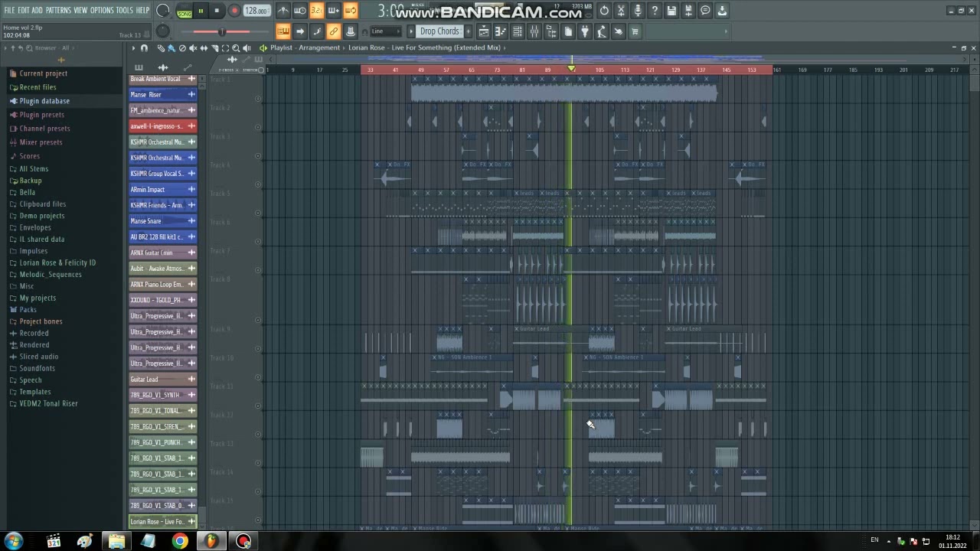Open the channel rack toolbar icon

[518, 31]
